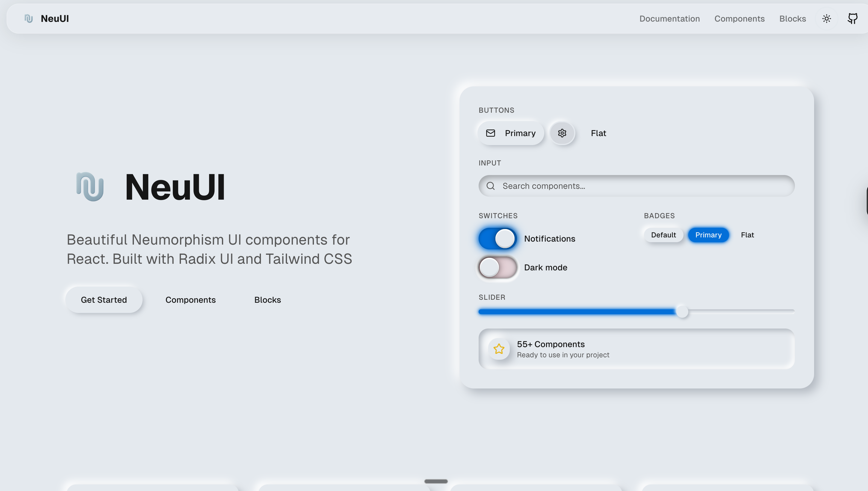Toggle the sun theme icon
This screenshot has height=491, width=868.
click(826, 19)
